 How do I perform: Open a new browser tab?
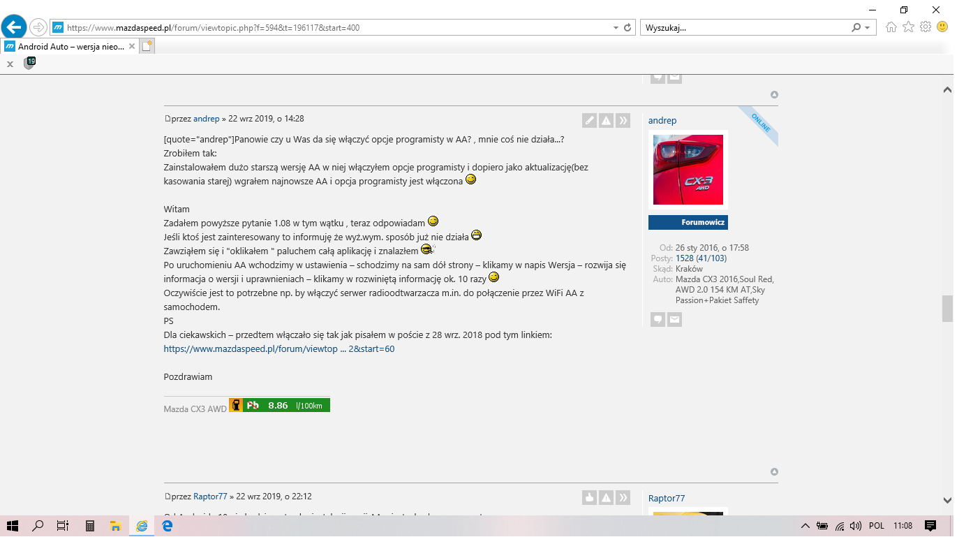[x=147, y=46]
